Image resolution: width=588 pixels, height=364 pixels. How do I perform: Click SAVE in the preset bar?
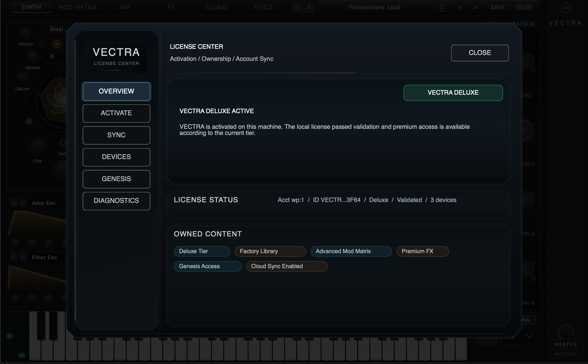(x=498, y=7)
